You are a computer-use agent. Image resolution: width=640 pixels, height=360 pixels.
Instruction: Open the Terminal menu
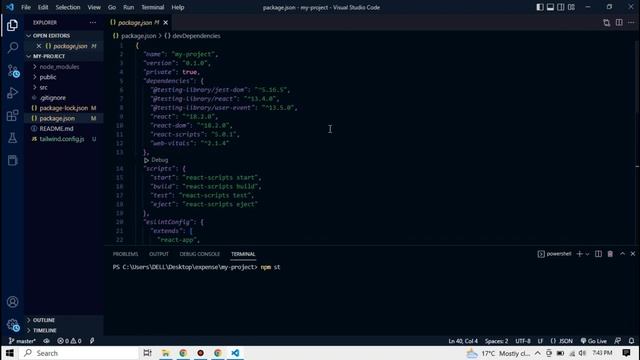coord(153,7)
